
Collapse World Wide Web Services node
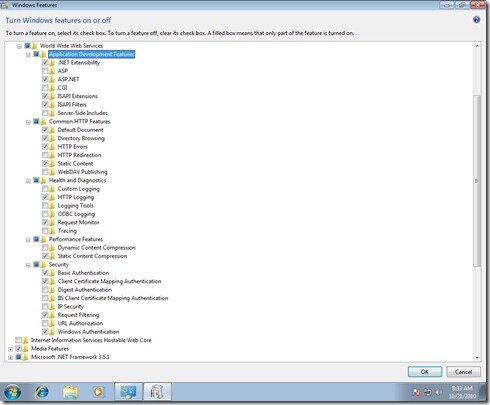pos(19,46)
